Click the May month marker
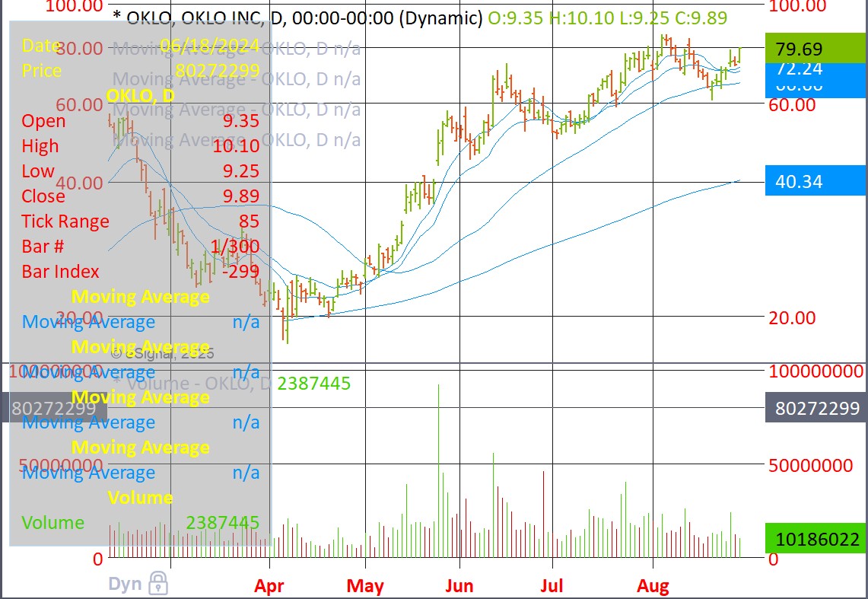Viewport: 868px width, 599px height. (365, 586)
